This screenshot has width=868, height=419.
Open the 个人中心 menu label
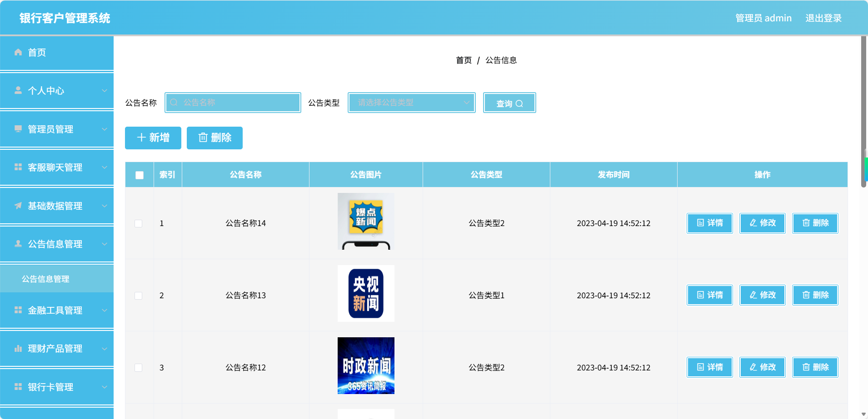(46, 90)
